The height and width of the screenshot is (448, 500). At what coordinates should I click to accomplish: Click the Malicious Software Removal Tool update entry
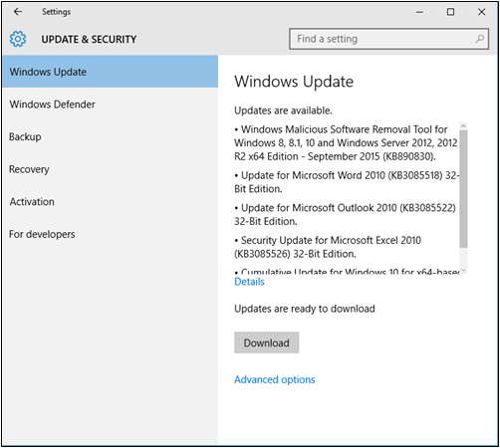[x=346, y=142]
